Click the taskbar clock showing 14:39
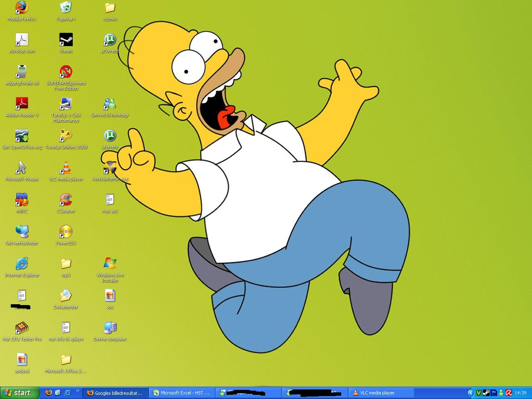This screenshot has height=399, width=532. pyautogui.click(x=520, y=393)
